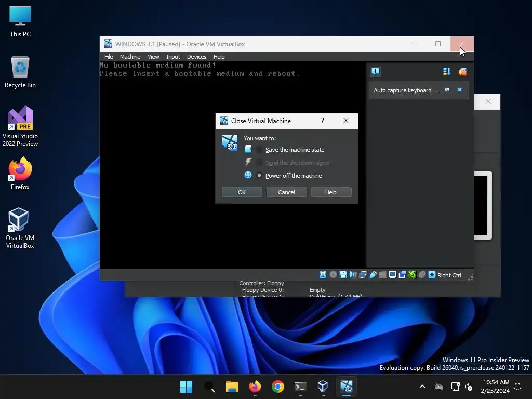Maximize the WINDOWS 3.1 VirtualBox window
This screenshot has height=399, width=532.
[x=438, y=44]
